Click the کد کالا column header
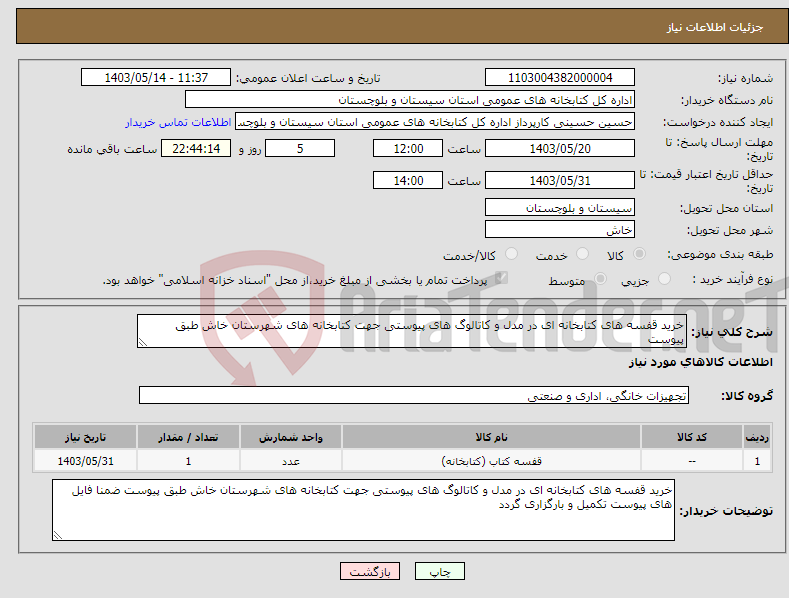Screen dimensions: 789x598 click(x=692, y=437)
